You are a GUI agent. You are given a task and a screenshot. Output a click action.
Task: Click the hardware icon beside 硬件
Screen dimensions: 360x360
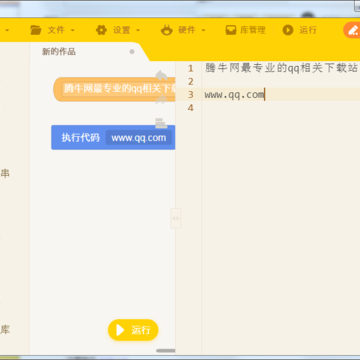pos(167,30)
